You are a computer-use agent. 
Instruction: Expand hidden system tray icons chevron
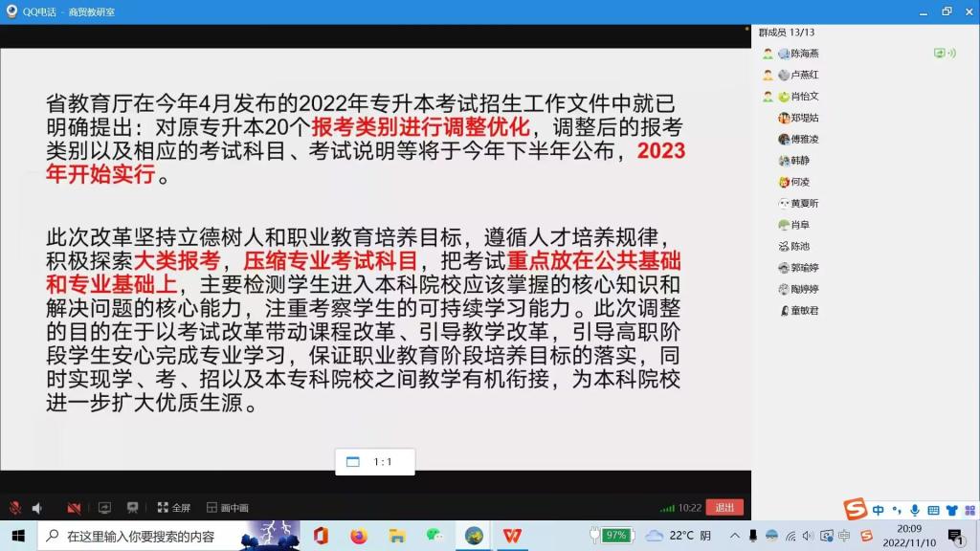click(734, 536)
